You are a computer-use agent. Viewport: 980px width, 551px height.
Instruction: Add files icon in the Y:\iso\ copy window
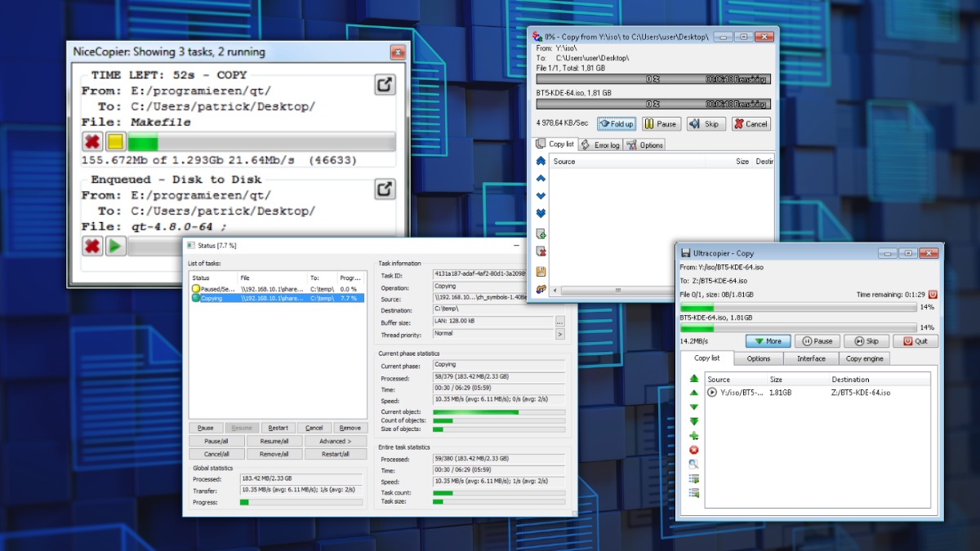[x=541, y=233]
